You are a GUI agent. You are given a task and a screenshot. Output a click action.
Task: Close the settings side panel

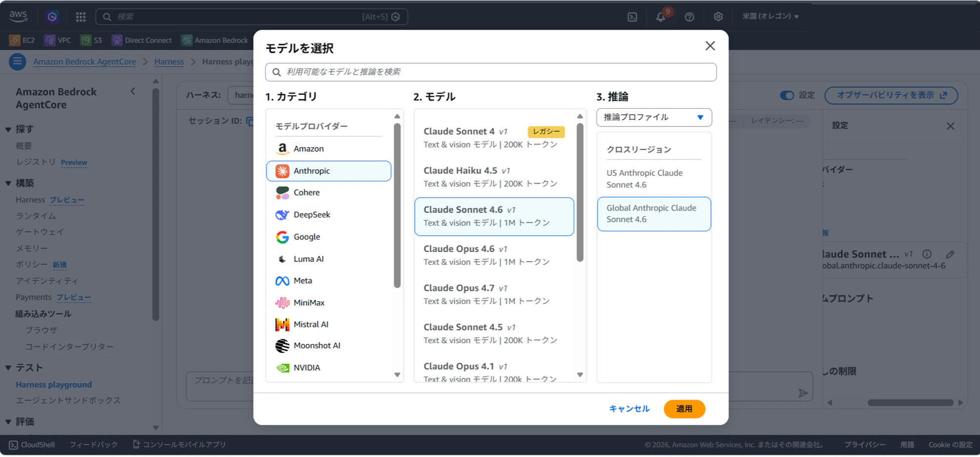[x=950, y=126]
